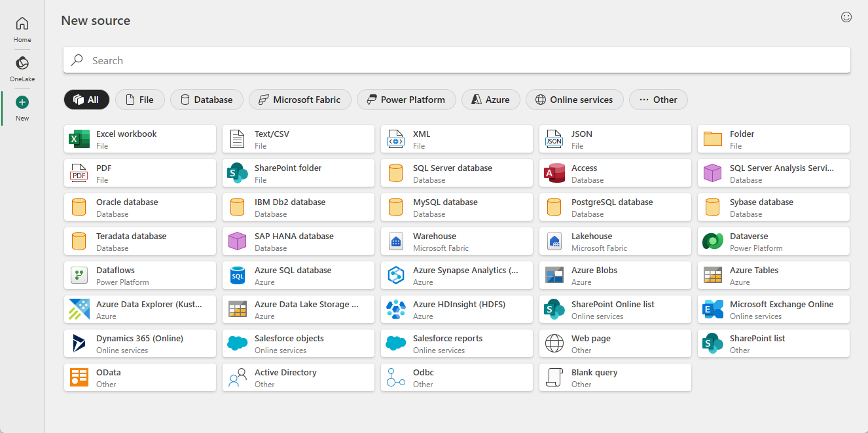
Task: Click the Odbc connector icon
Action: [x=395, y=377]
